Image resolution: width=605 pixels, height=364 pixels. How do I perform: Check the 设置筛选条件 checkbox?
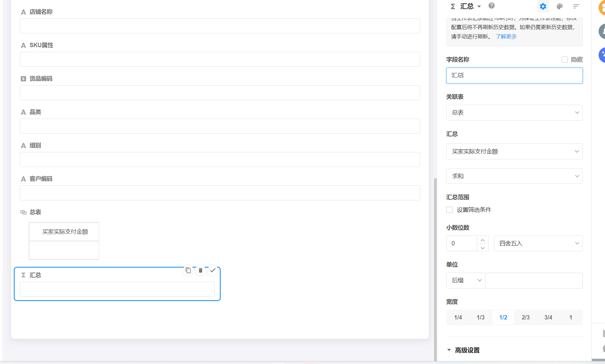[450, 210]
